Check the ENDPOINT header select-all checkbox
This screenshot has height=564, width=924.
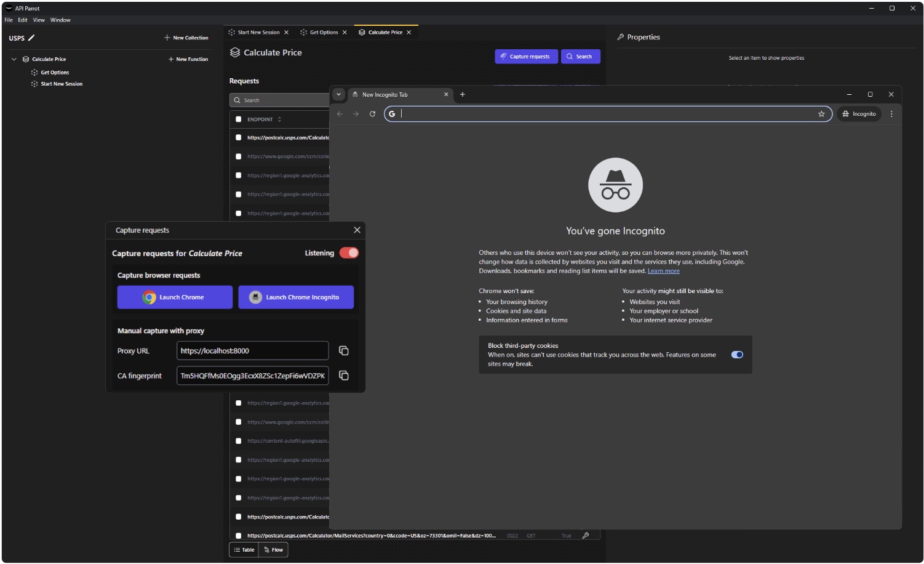(239, 119)
